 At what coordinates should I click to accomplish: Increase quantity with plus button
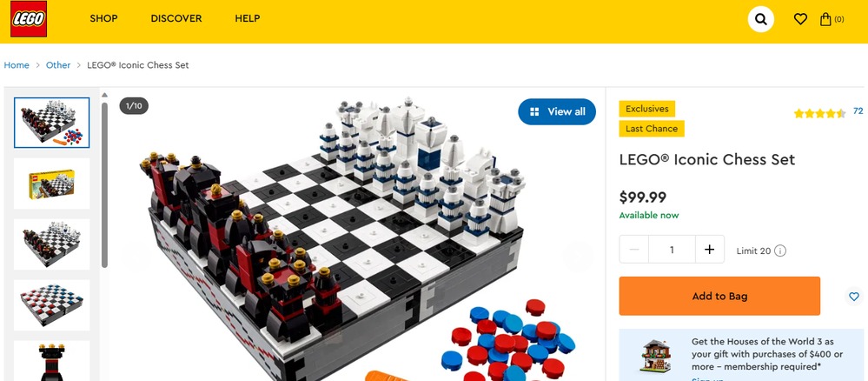click(709, 250)
